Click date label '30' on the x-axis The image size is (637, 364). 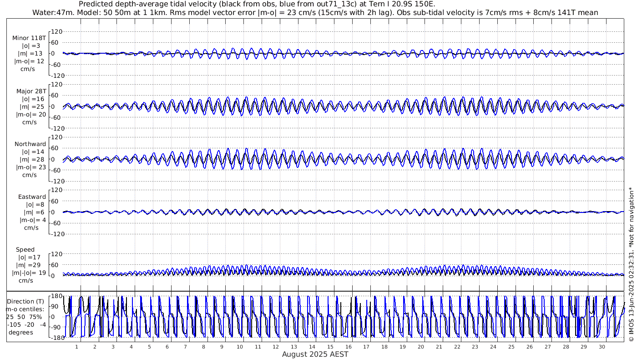tap(602, 347)
